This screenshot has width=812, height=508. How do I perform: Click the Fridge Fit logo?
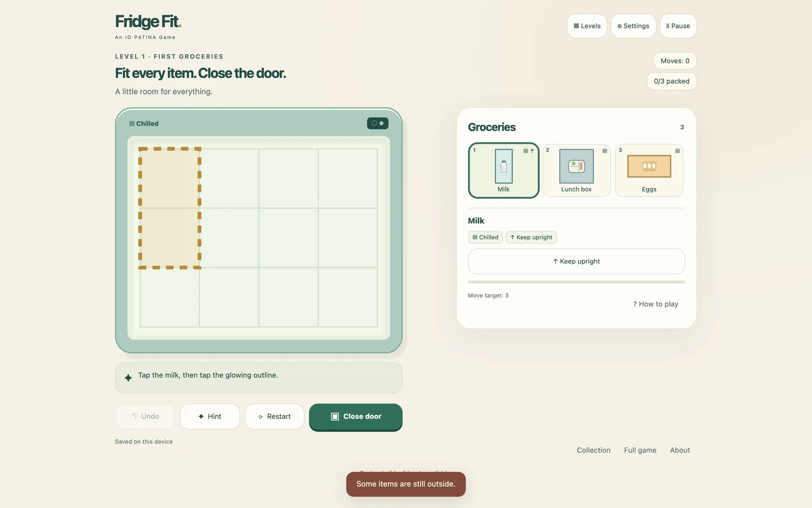point(148,21)
